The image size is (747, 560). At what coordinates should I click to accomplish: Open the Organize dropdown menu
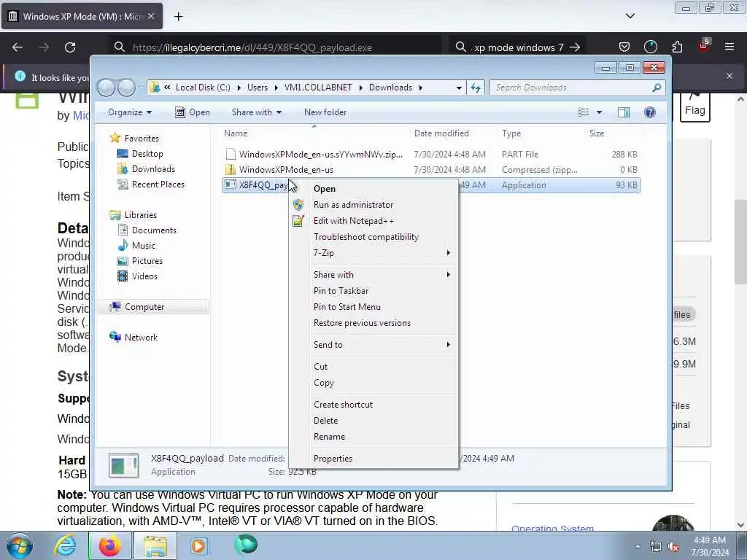tap(130, 112)
